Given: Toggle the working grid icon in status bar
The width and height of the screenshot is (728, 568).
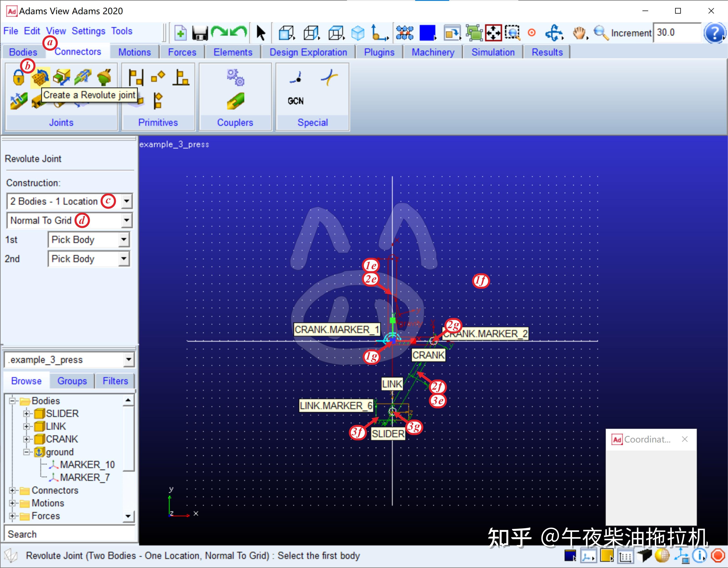Looking at the screenshot, I should [626, 556].
